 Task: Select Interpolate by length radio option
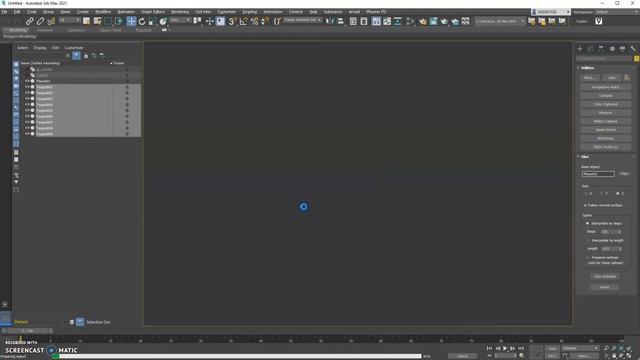click(588, 240)
